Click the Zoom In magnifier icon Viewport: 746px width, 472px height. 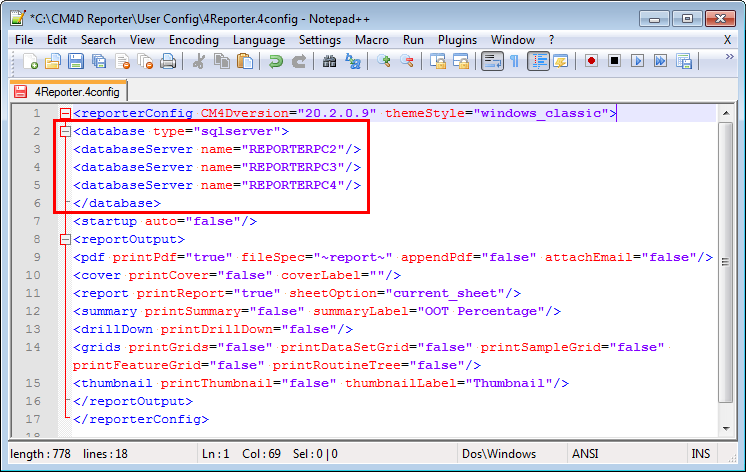[x=383, y=61]
